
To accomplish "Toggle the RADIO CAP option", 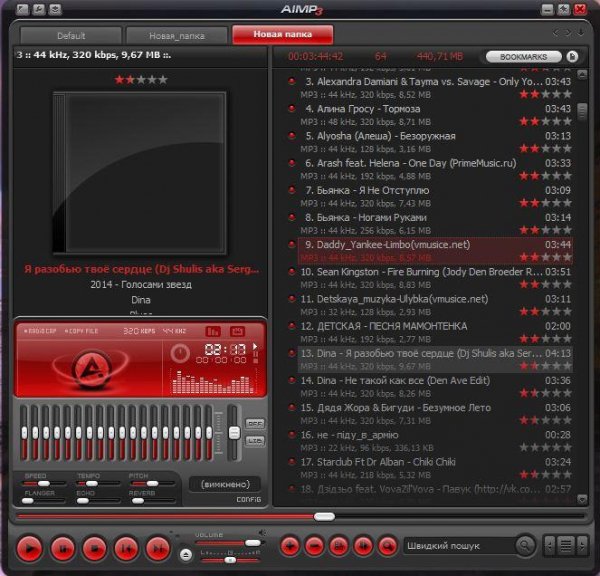I will 40,331.
